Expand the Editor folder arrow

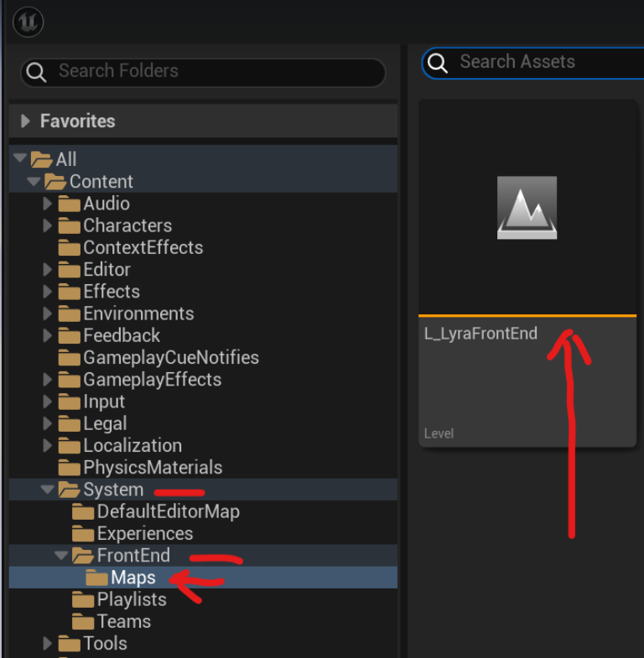[48, 269]
